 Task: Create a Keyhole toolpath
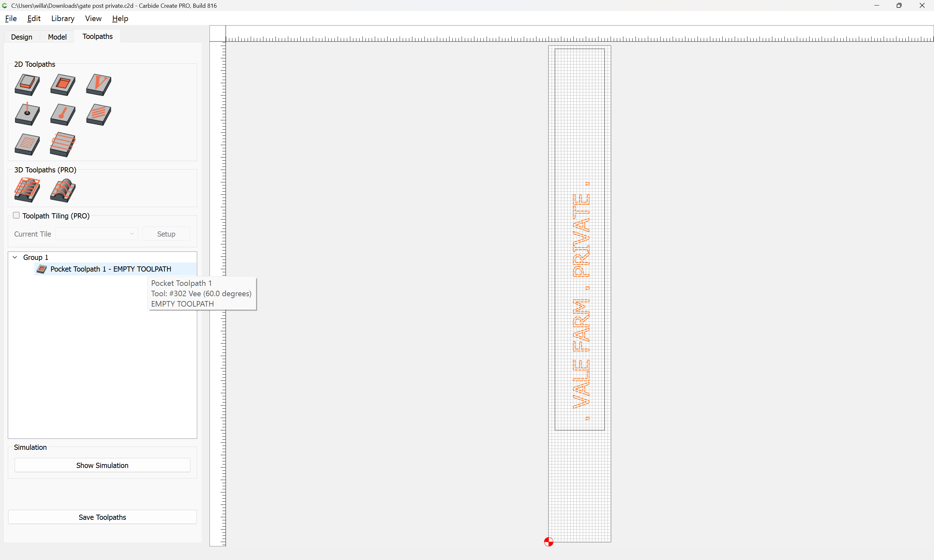click(x=63, y=114)
